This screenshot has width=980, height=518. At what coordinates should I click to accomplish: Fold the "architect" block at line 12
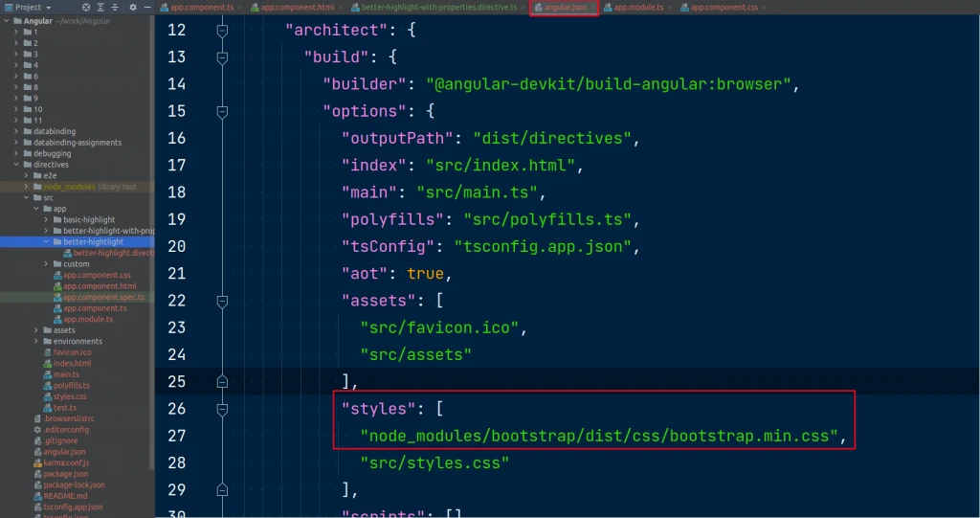[x=222, y=30]
